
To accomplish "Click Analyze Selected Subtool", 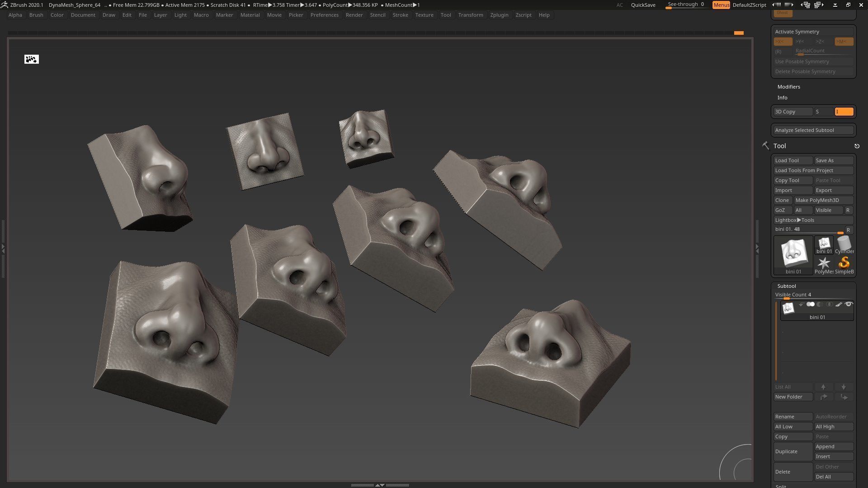I will pyautogui.click(x=813, y=130).
